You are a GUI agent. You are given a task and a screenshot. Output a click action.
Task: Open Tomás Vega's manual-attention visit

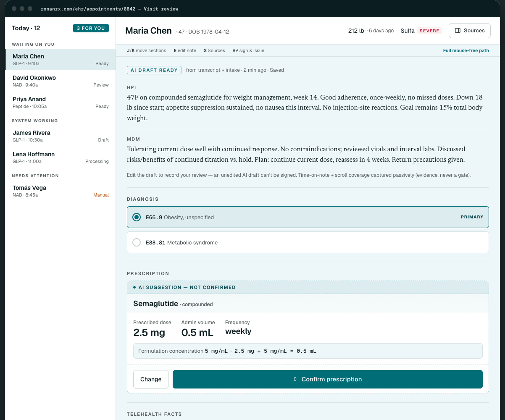(x=60, y=191)
